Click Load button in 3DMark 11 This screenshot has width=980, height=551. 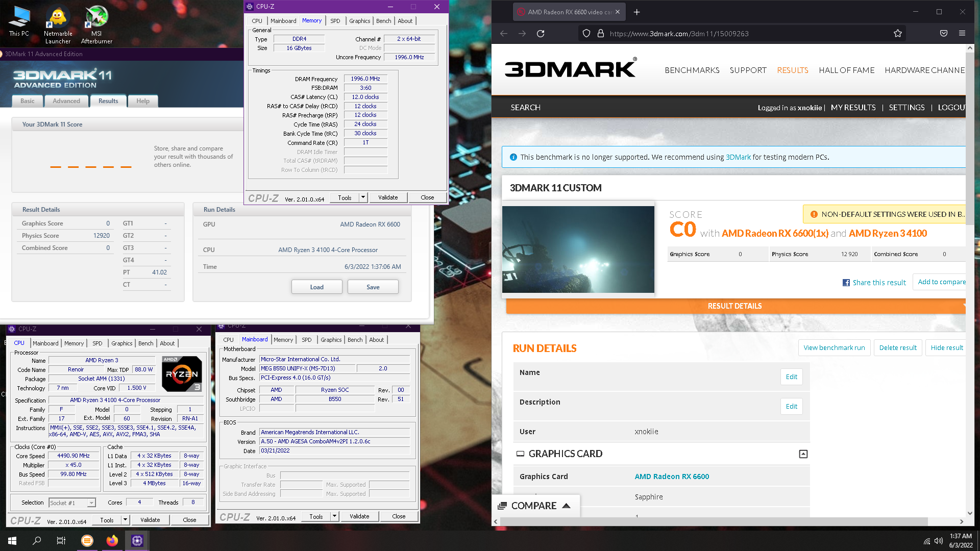316,287
